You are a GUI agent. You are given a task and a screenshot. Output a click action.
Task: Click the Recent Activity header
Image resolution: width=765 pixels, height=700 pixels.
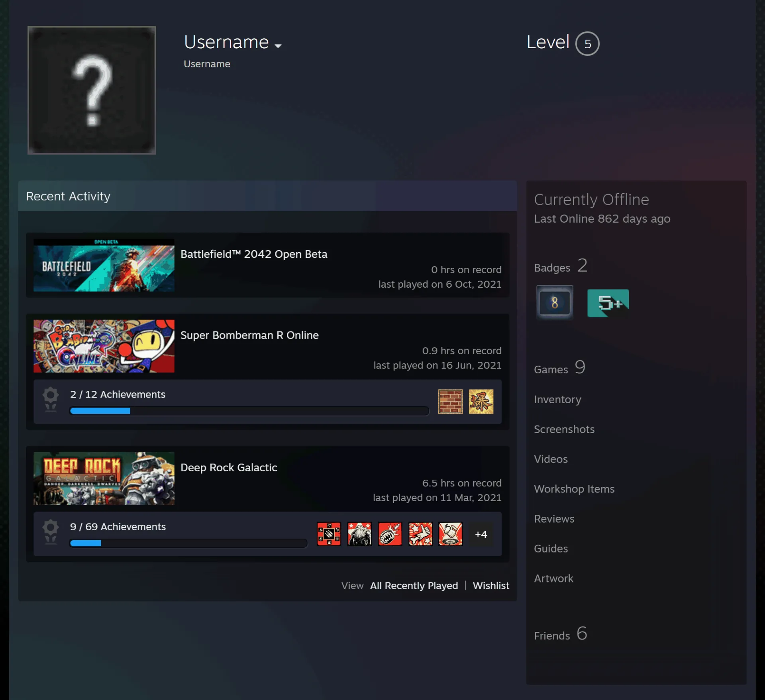267,196
